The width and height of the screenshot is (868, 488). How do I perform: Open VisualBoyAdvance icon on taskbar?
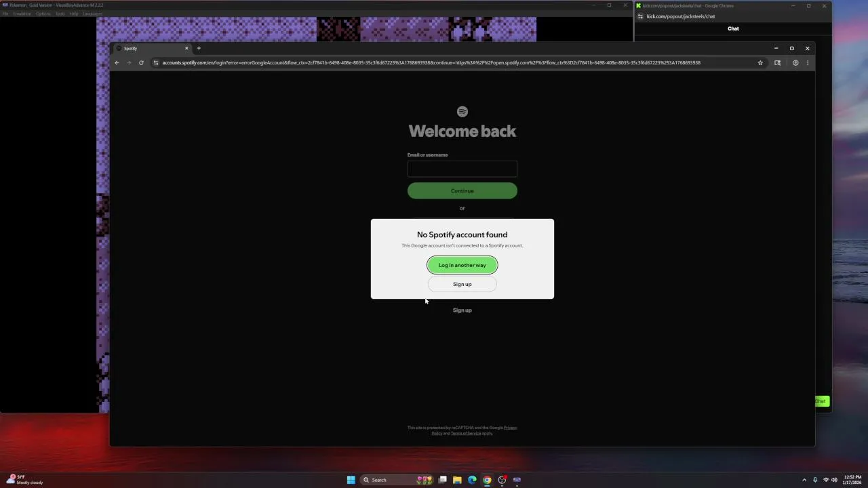pos(517,480)
